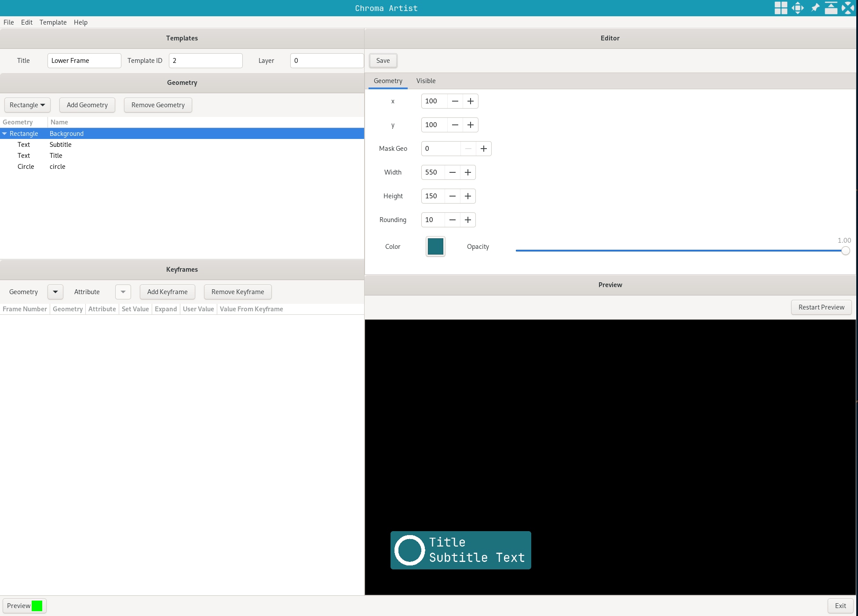Click the Template ID input field
858x616 pixels.
[x=206, y=61]
